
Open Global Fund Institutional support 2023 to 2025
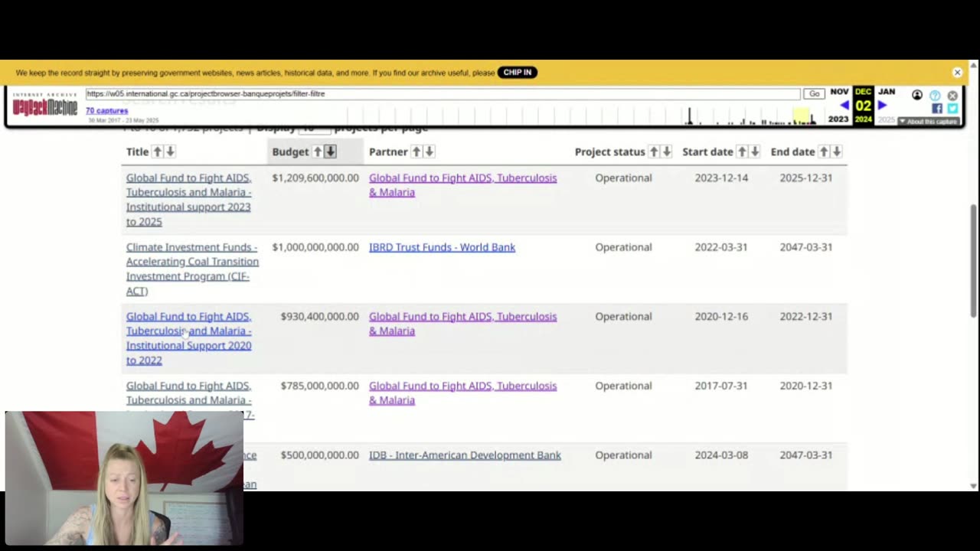click(x=188, y=199)
